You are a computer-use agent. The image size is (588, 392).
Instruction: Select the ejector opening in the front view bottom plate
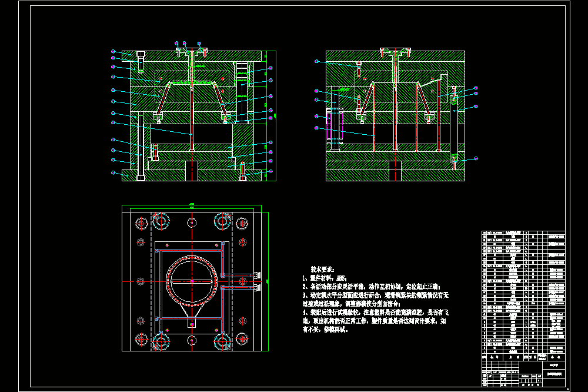[192, 171]
